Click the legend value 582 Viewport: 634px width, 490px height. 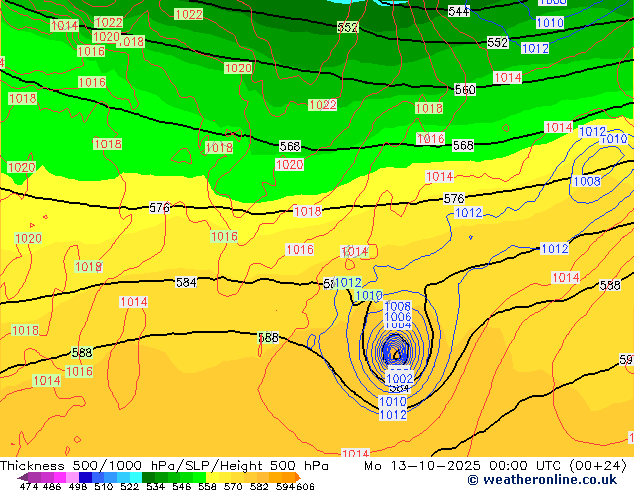click(259, 486)
